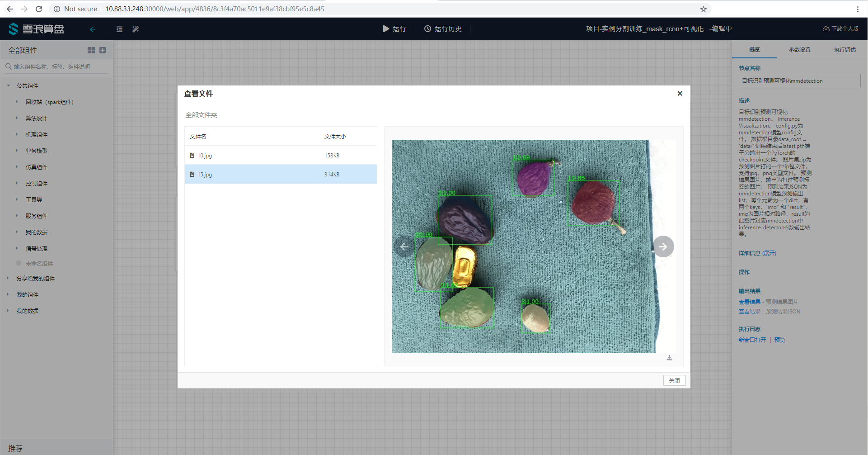Click the back arrow beside the logo
The image size is (868, 455).
(93, 29)
